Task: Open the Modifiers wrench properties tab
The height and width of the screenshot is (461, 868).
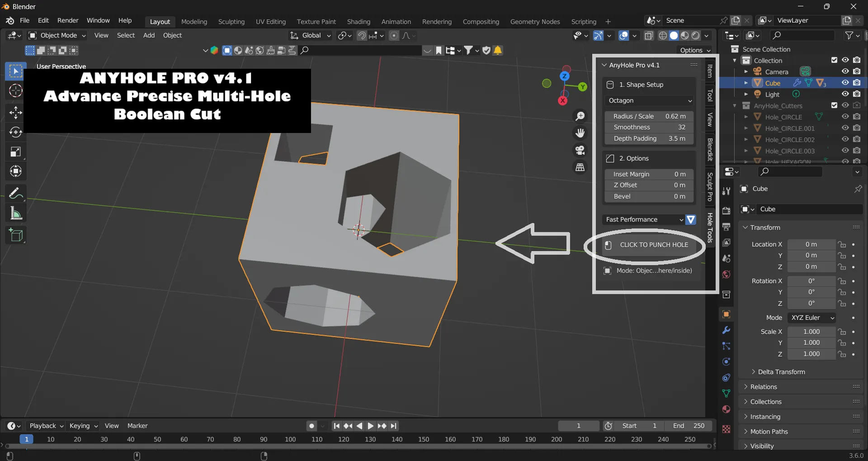Action: click(x=726, y=330)
